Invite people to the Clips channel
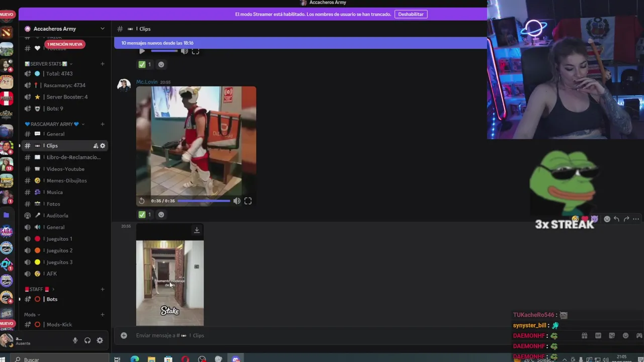The image size is (644, 362). (x=95, y=146)
